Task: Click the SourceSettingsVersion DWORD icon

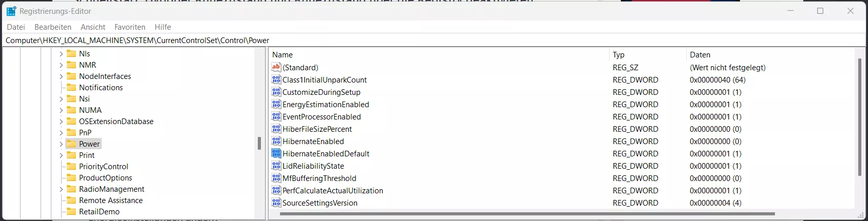Action: pyautogui.click(x=276, y=203)
